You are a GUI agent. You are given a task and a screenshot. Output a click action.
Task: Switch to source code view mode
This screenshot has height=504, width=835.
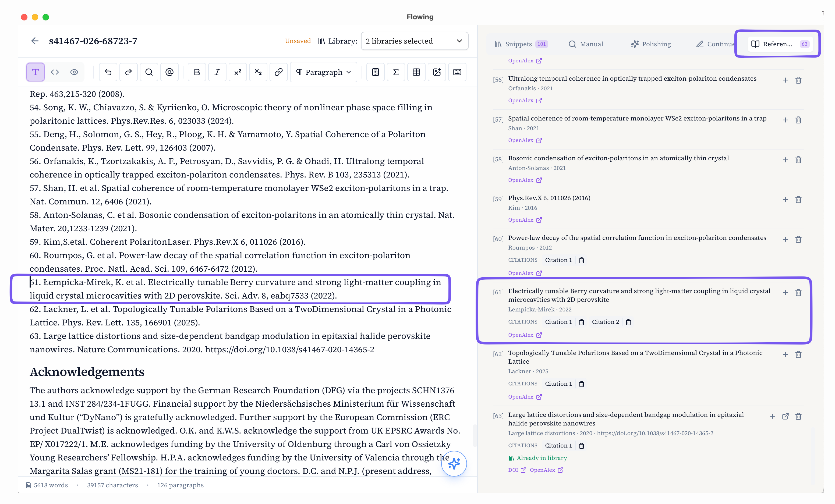(55, 72)
